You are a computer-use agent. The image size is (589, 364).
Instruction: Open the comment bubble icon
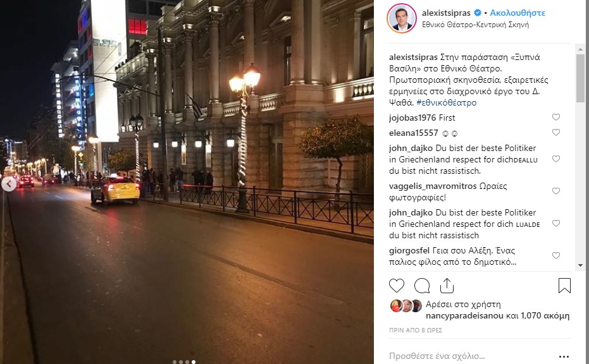(x=422, y=286)
